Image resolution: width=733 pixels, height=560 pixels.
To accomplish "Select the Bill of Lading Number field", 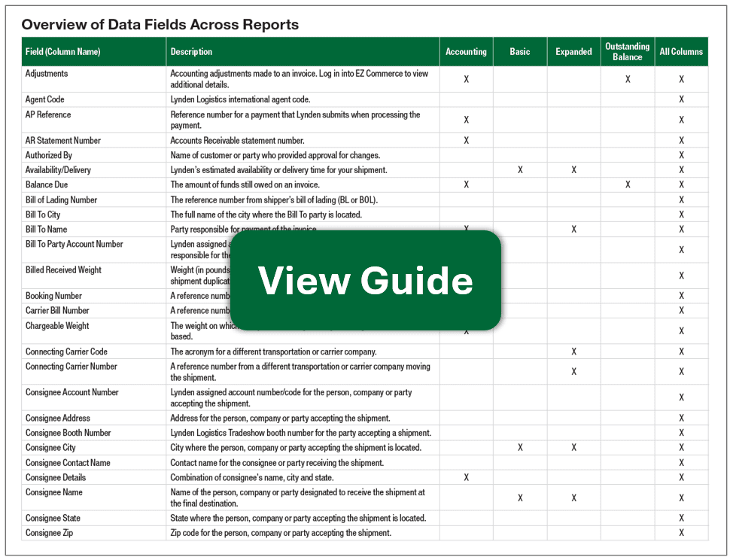I will point(61,200).
